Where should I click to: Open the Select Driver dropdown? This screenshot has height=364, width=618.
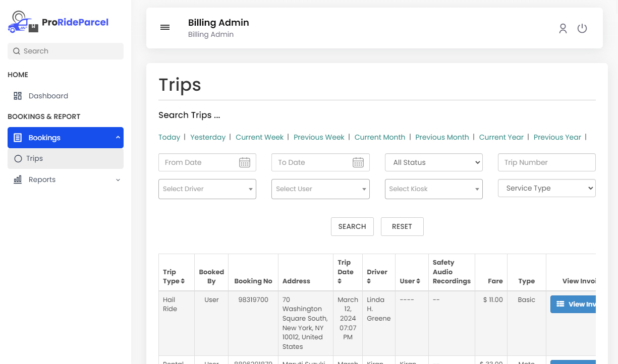click(x=207, y=189)
